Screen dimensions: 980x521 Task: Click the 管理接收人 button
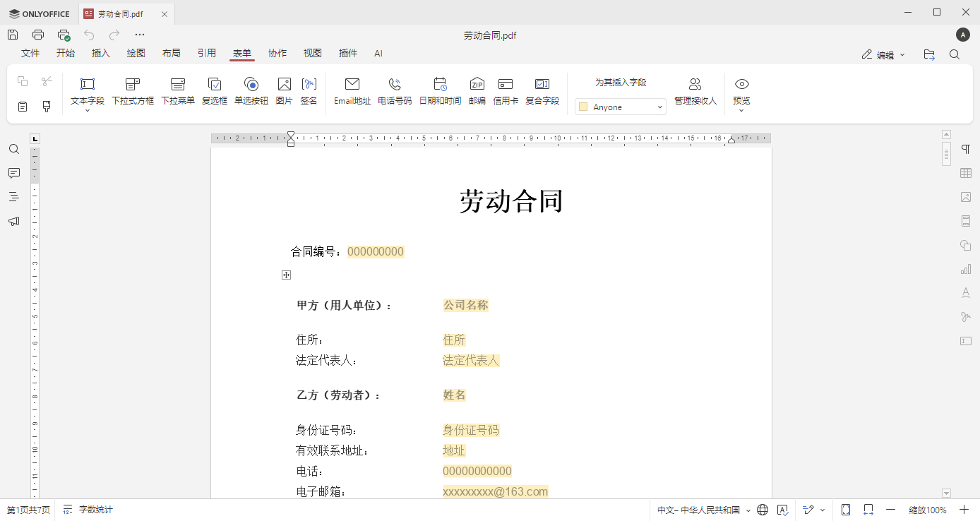coord(695,90)
